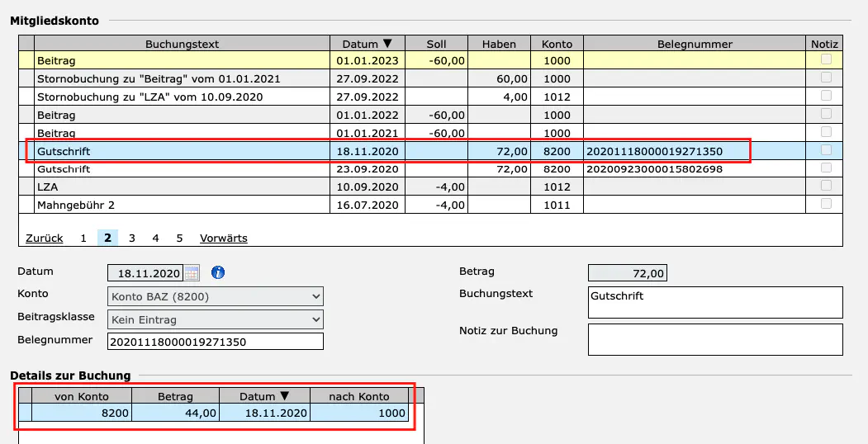Screen dimensions: 868x444
Task: Go to page 4 of bookings
Action: coord(155,239)
